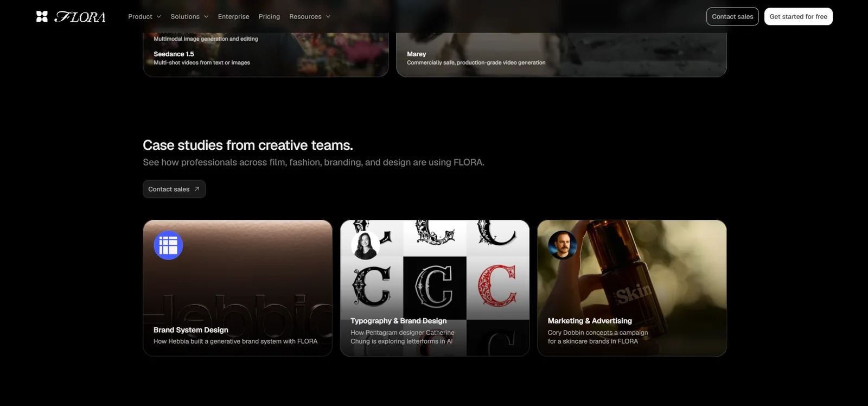
Task: Click the 'Case studies from creative teams.' heading
Action: [x=248, y=145]
